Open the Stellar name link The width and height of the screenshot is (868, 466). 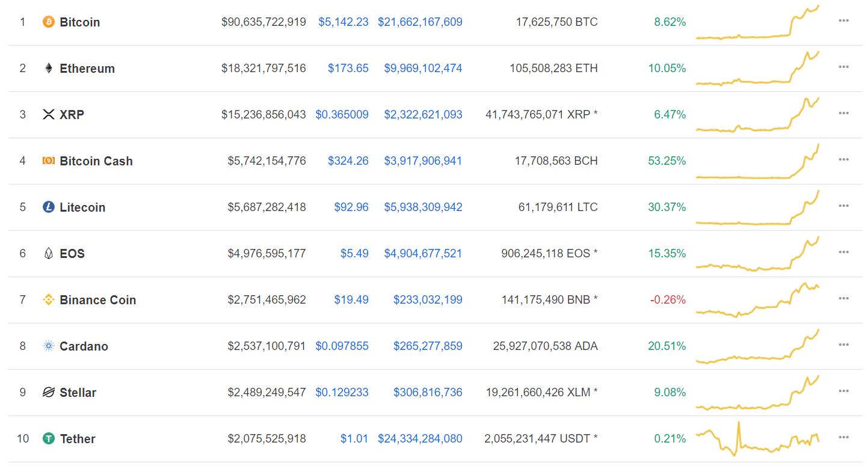point(78,393)
